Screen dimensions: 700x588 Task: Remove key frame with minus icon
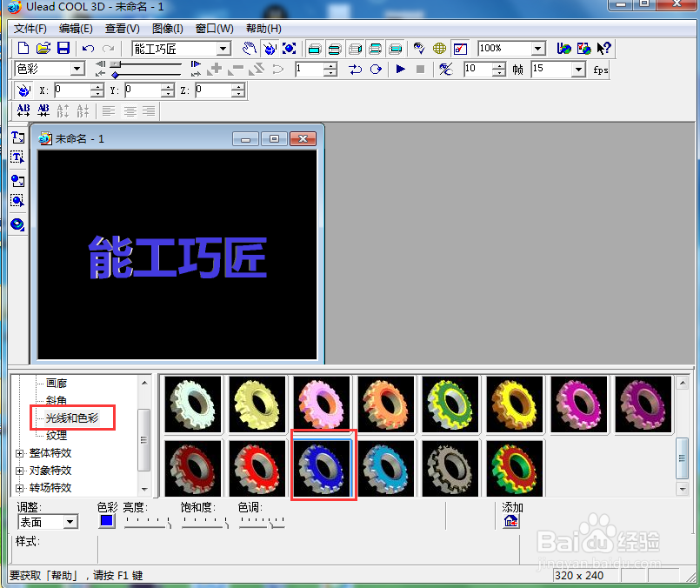tap(237, 69)
